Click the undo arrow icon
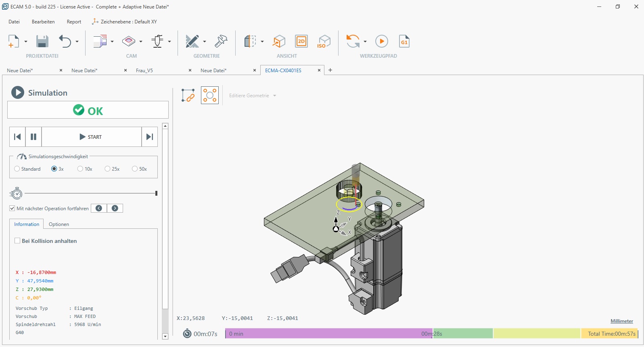Screen dimensions: 644x347 point(65,42)
